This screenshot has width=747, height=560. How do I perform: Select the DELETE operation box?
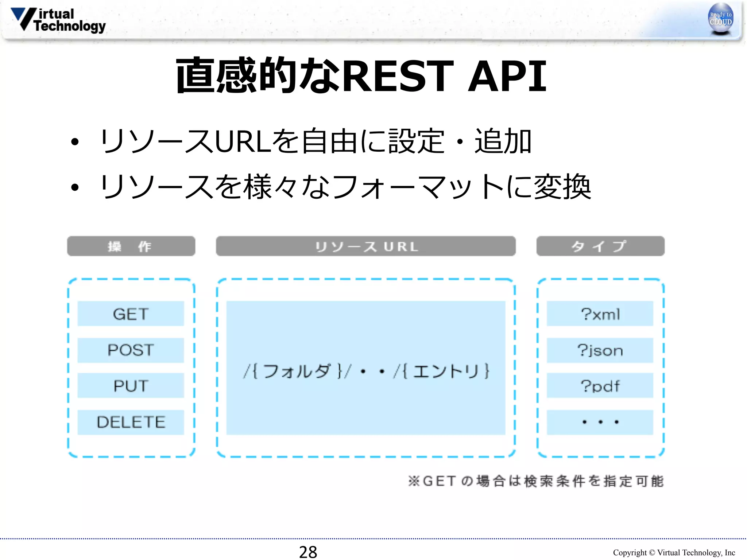click(131, 422)
